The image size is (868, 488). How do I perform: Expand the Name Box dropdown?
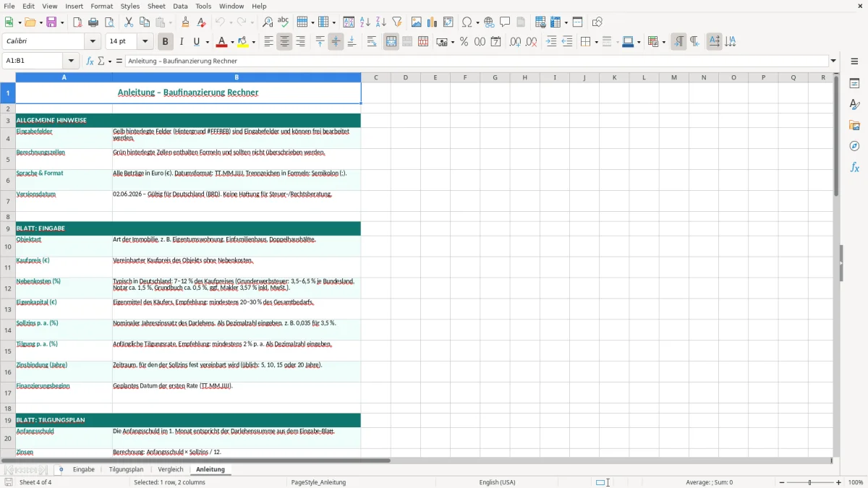click(x=71, y=61)
